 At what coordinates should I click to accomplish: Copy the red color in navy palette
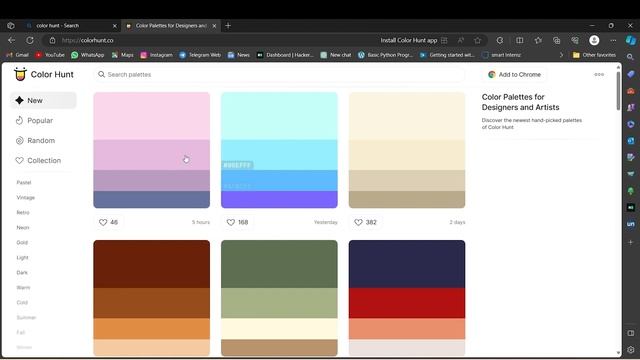(407, 303)
